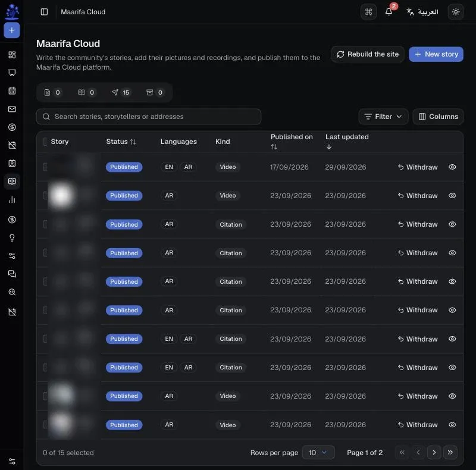
Task: Click Published badge of story published 17/09/2026
Action: click(x=124, y=167)
